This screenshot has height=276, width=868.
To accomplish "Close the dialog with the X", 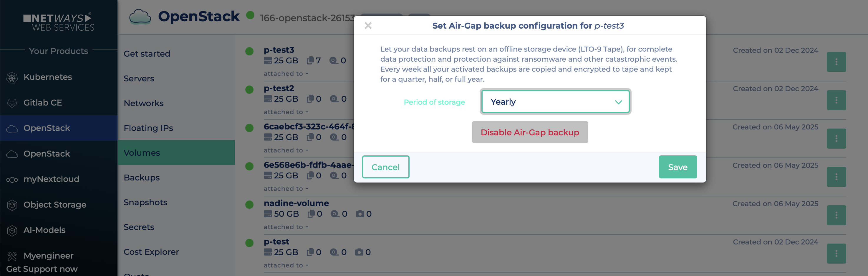I will coord(368,25).
